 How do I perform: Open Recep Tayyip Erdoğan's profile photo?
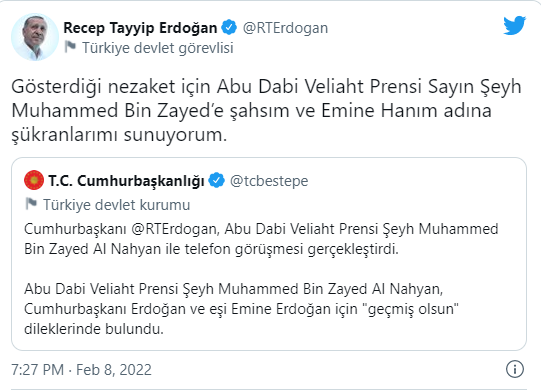click(35, 37)
